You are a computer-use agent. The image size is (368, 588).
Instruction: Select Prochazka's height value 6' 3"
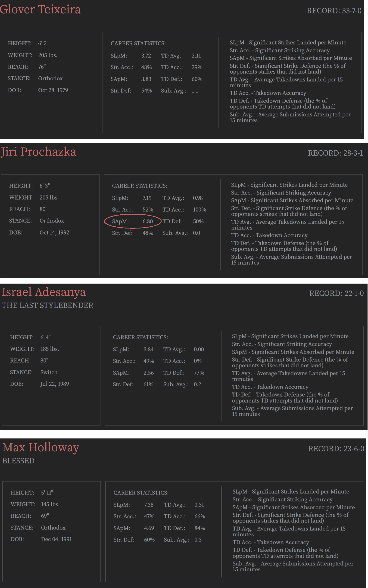click(x=45, y=186)
